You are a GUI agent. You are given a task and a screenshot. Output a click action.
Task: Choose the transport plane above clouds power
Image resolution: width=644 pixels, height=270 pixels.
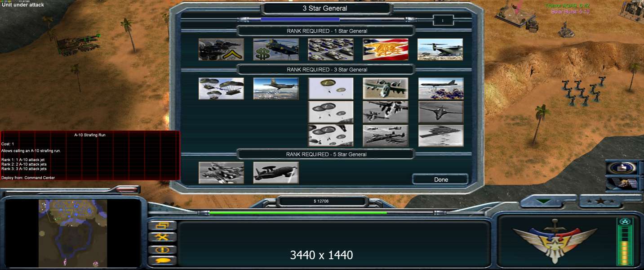point(276,89)
